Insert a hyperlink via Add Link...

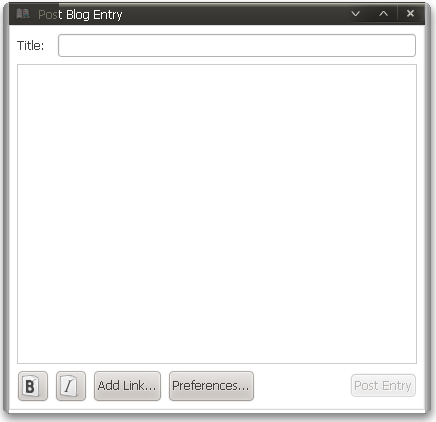(127, 386)
